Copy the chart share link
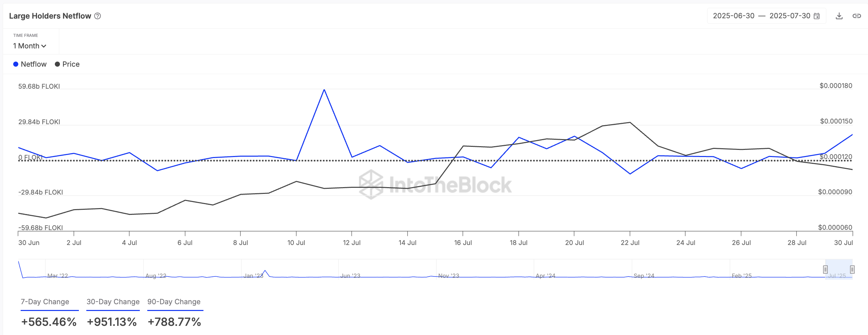Image resolution: width=868 pixels, height=335 pixels. (x=856, y=16)
